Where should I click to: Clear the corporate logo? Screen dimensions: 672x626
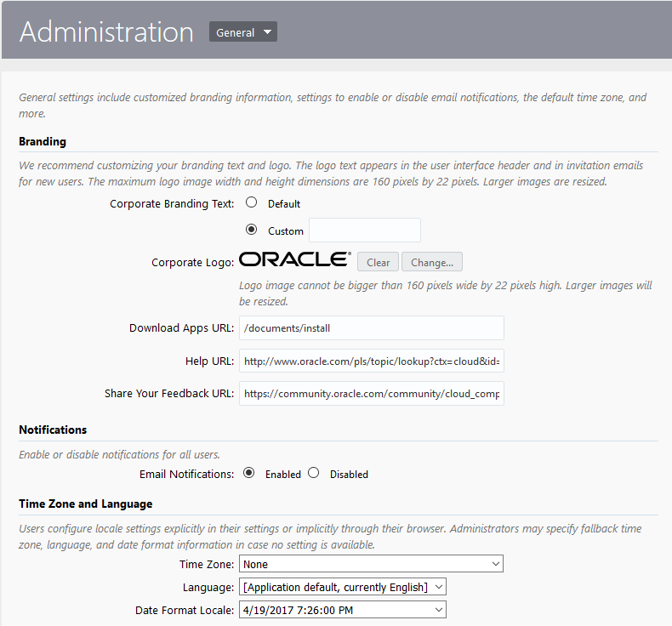[378, 262]
